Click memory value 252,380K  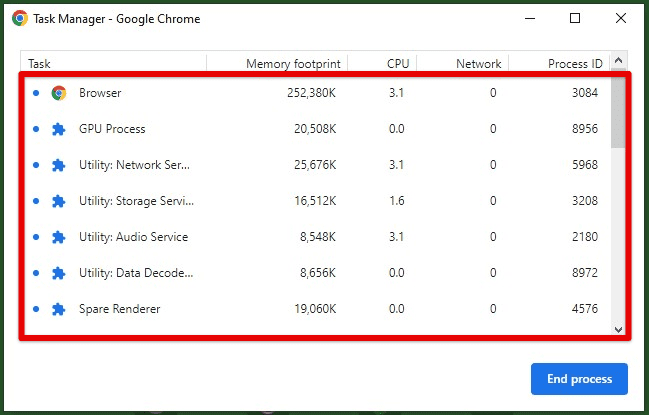coord(312,93)
